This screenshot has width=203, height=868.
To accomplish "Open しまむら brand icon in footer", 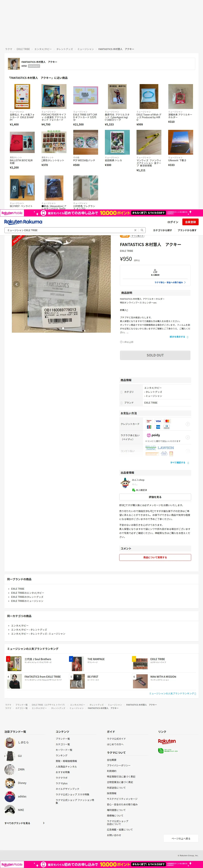I will coord(10,742).
